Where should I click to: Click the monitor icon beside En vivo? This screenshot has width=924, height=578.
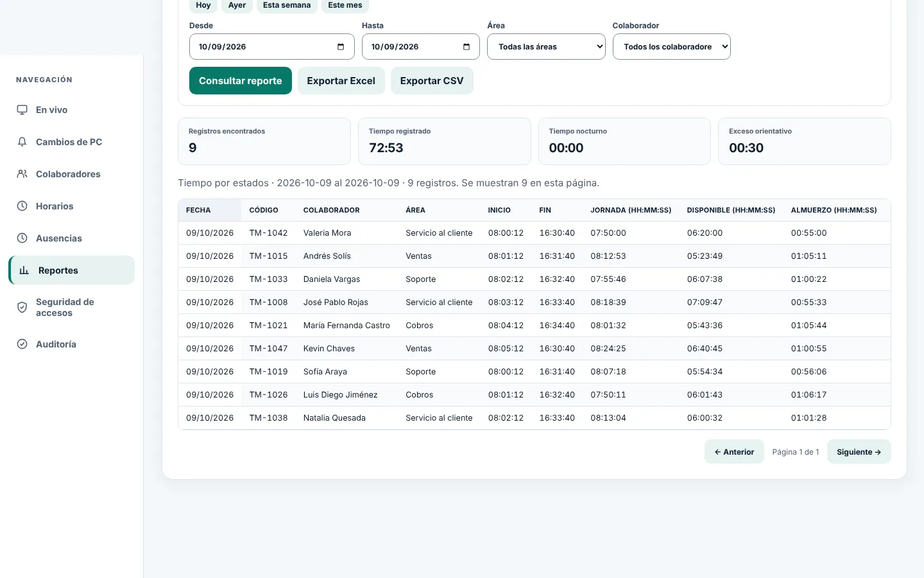click(x=22, y=110)
